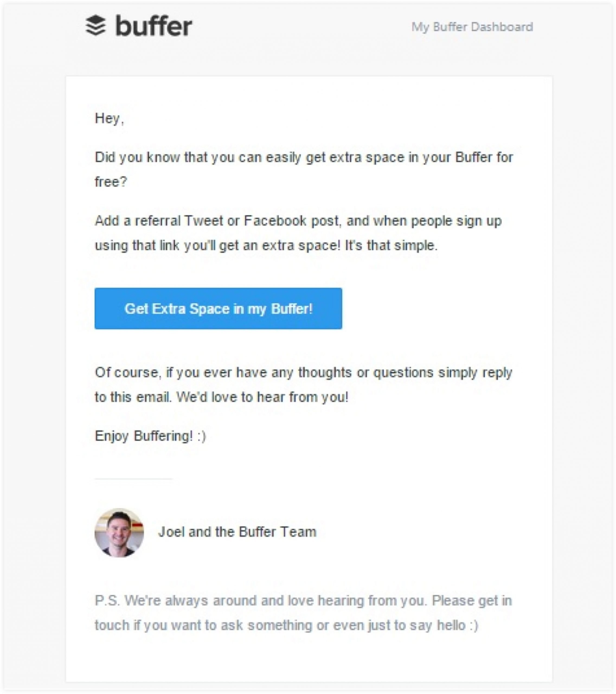Click the Buffer stacked-layers logo icon
The width and height of the screenshot is (616, 694).
pos(96,25)
